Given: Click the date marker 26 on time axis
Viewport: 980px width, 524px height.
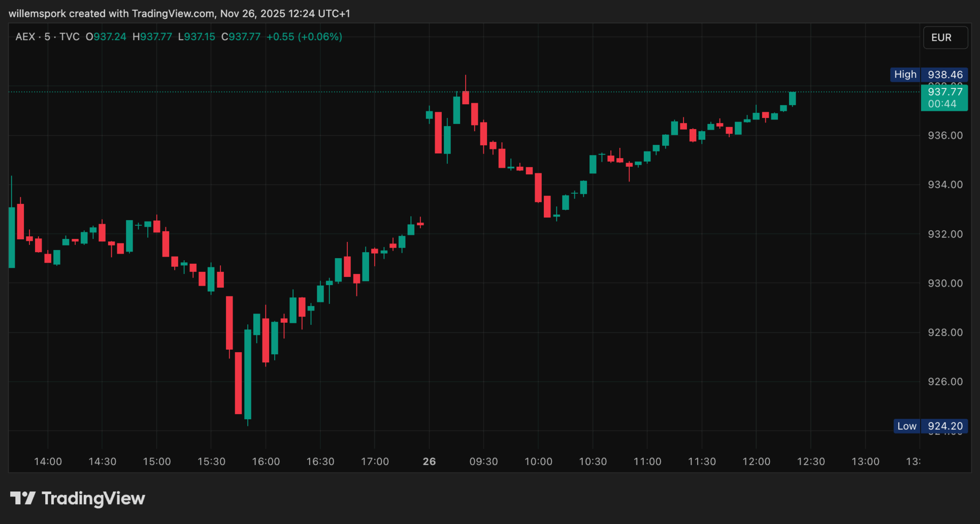Looking at the screenshot, I should pyautogui.click(x=429, y=461).
